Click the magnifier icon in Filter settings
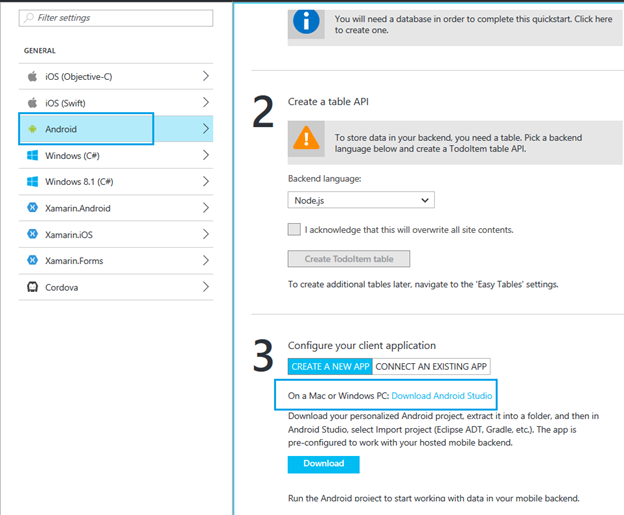 click(29, 18)
